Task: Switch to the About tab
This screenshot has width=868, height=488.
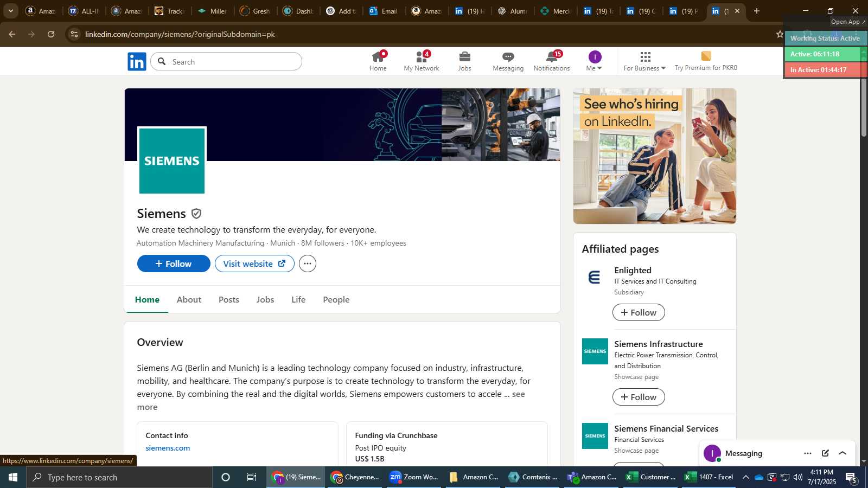Action: [x=189, y=299]
